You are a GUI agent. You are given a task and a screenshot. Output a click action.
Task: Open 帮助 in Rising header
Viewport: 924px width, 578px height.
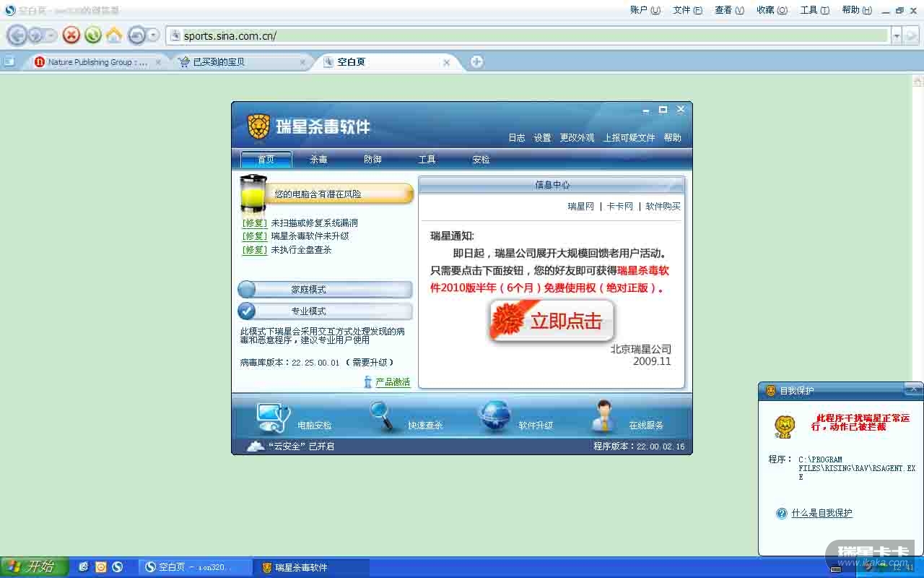tap(673, 138)
